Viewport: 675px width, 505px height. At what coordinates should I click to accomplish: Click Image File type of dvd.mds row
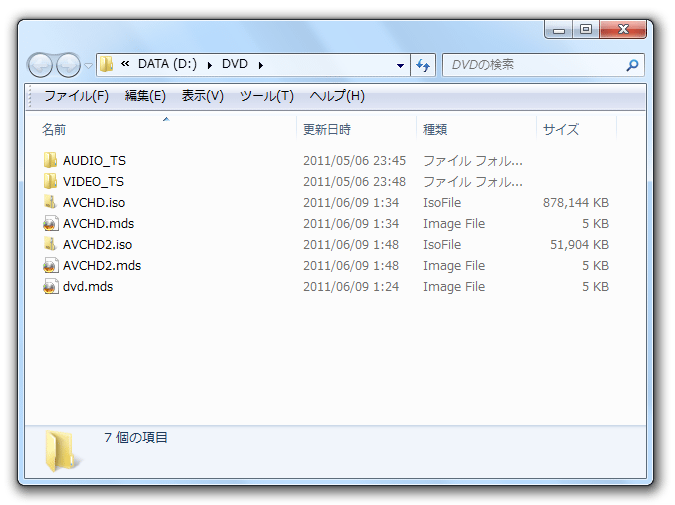454,287
